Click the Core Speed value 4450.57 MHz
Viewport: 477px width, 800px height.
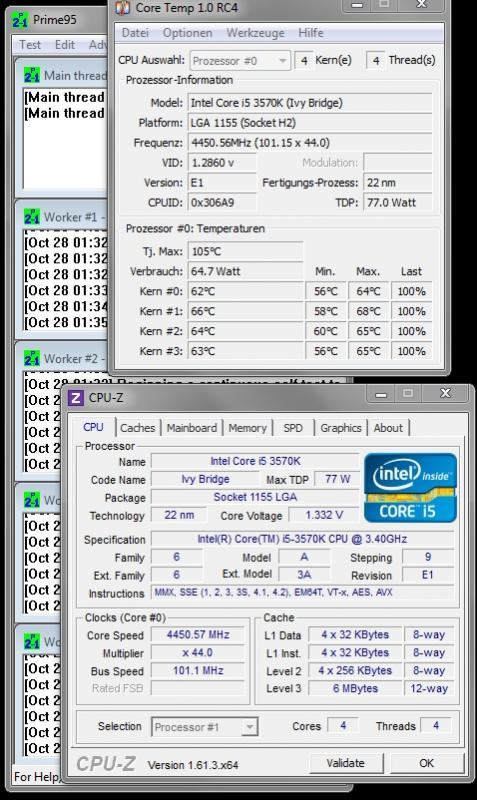pyautogui.click(x=198, y=635)
